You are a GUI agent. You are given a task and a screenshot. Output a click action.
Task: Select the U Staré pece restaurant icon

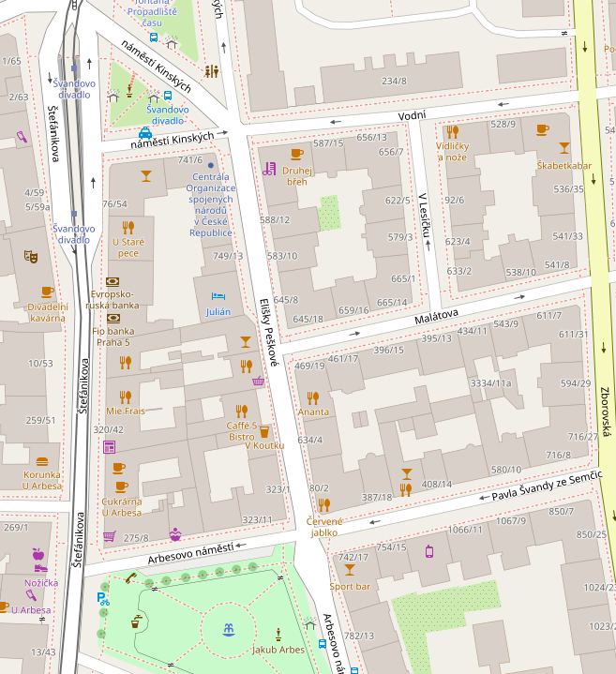[128, 227]
